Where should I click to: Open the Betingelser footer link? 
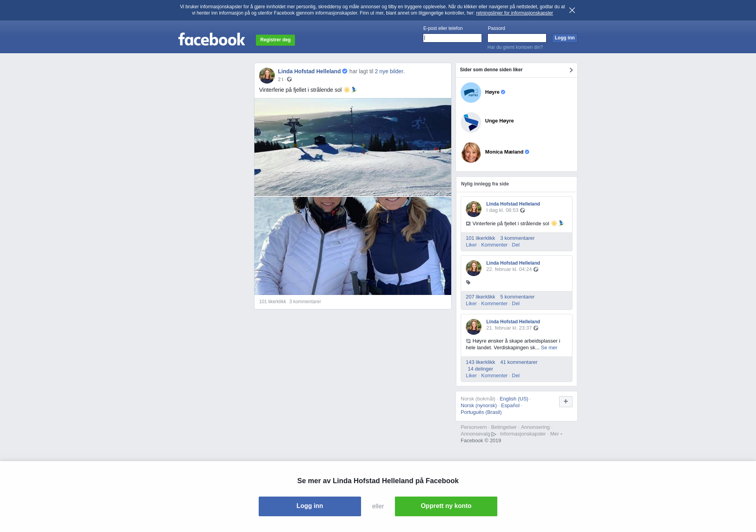coord(504,427)
